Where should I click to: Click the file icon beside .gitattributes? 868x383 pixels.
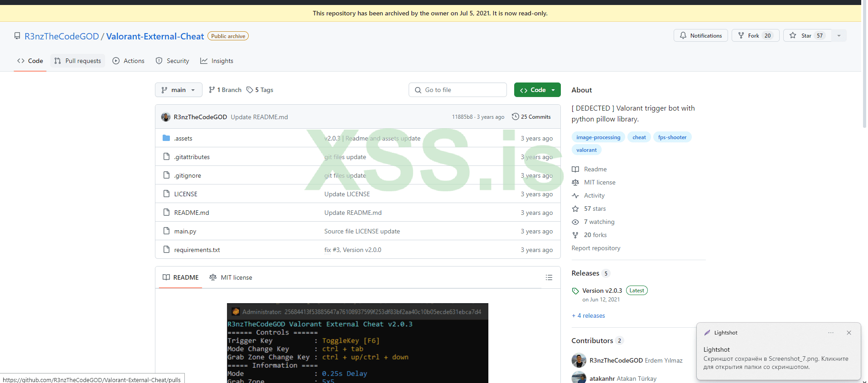pos(166,156)
